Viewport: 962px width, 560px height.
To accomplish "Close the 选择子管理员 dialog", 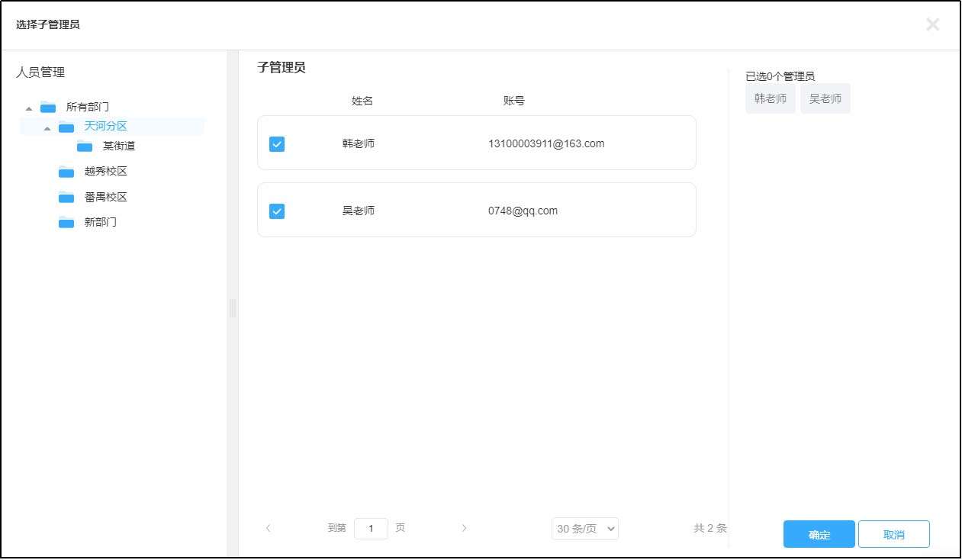I will 932,24.
